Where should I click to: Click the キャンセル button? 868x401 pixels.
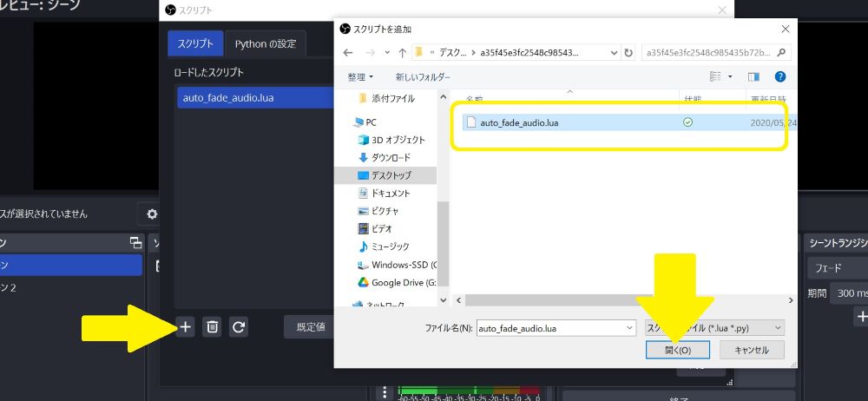click(x=752, y=350)
